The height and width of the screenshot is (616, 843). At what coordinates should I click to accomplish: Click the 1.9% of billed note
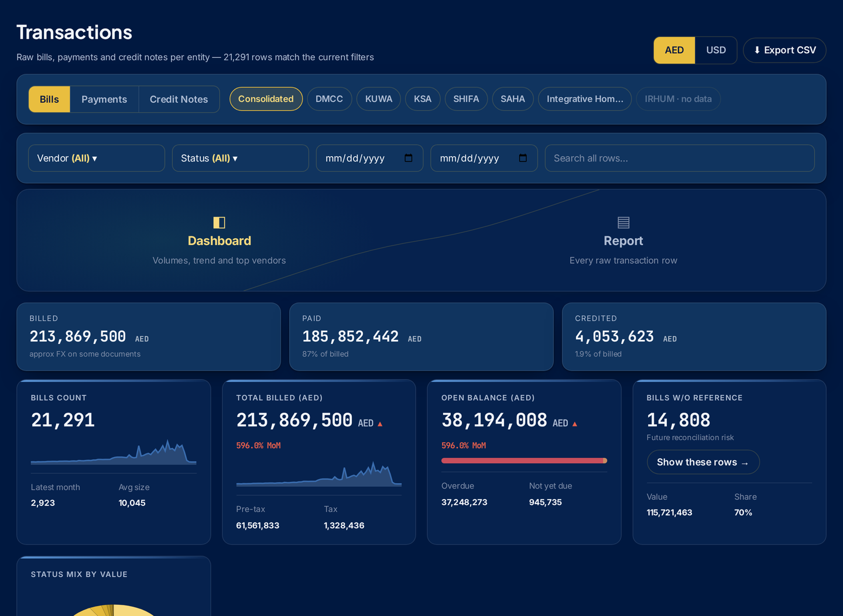[x=598, y=354]
